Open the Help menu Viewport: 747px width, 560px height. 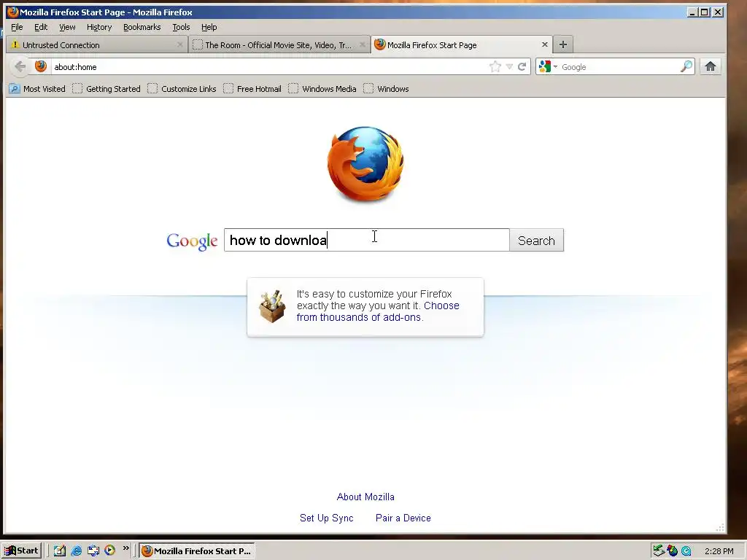coord(209,27)
